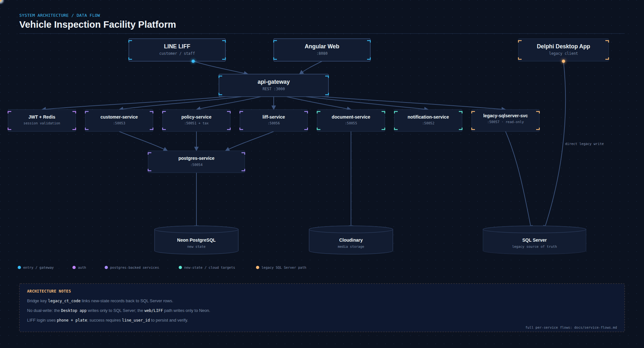The image size is (644, 348).
Task: Select the Angular Web node
Action: click(x=322, y=50)
